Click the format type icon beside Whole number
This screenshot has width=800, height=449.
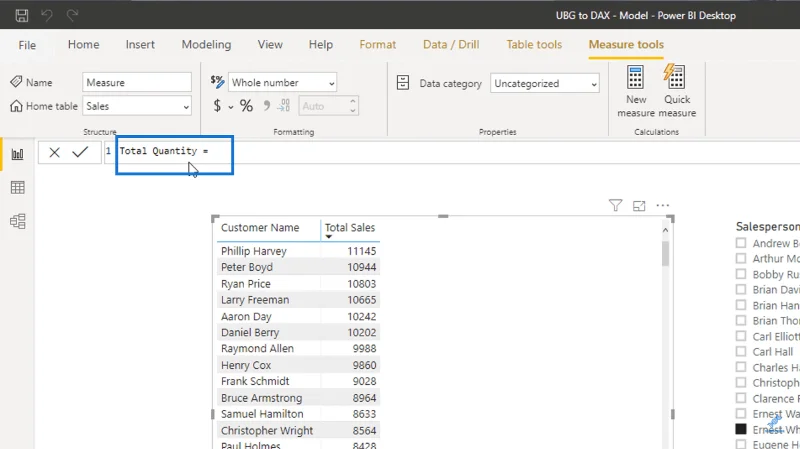217,81
